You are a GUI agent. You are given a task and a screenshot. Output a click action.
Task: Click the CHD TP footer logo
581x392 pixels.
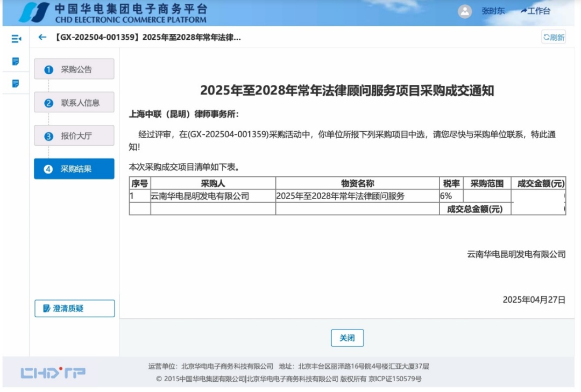53,372
